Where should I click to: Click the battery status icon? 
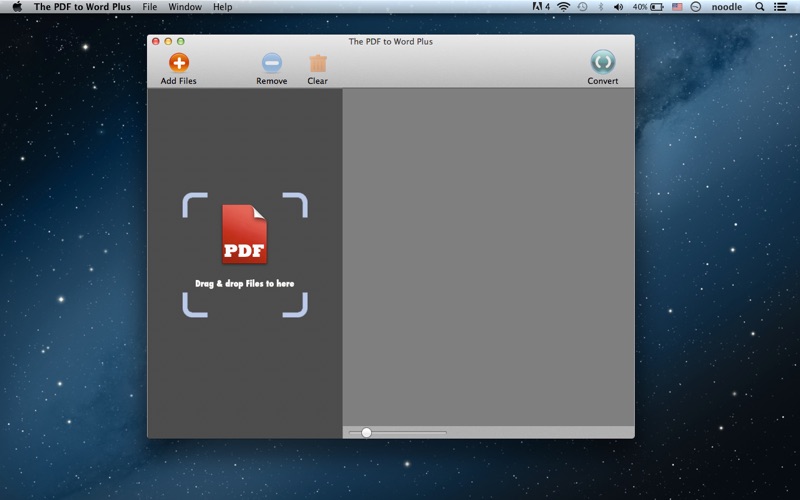[x=657, y=7]
